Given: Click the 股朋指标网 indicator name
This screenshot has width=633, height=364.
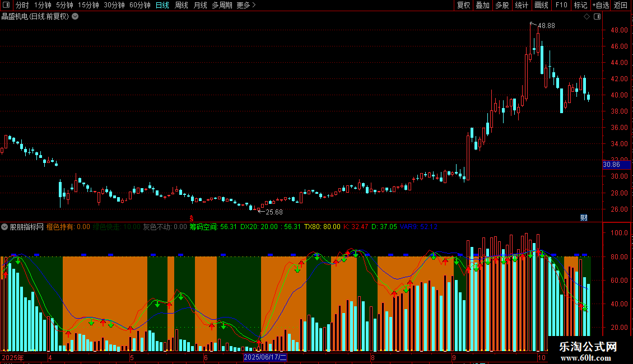Looking at the screenshot, I should 27,227.
